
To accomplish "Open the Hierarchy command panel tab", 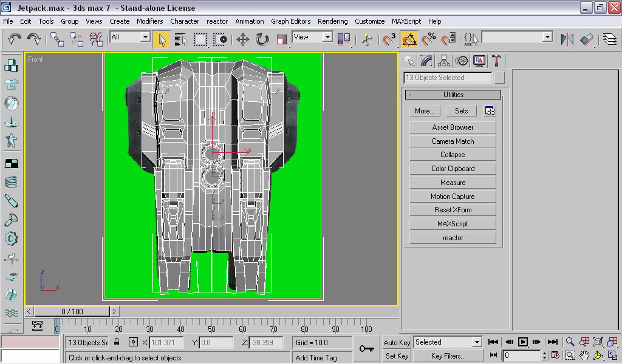I will (444, 61).
